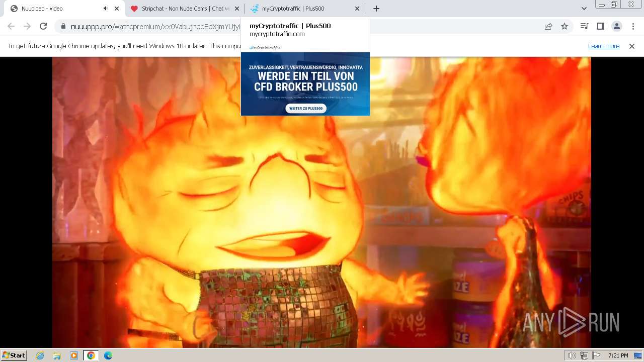Close the Nuupload - Video tab
Screen dimensions: 644x362
pyautogui.click(x=117, y=9)
